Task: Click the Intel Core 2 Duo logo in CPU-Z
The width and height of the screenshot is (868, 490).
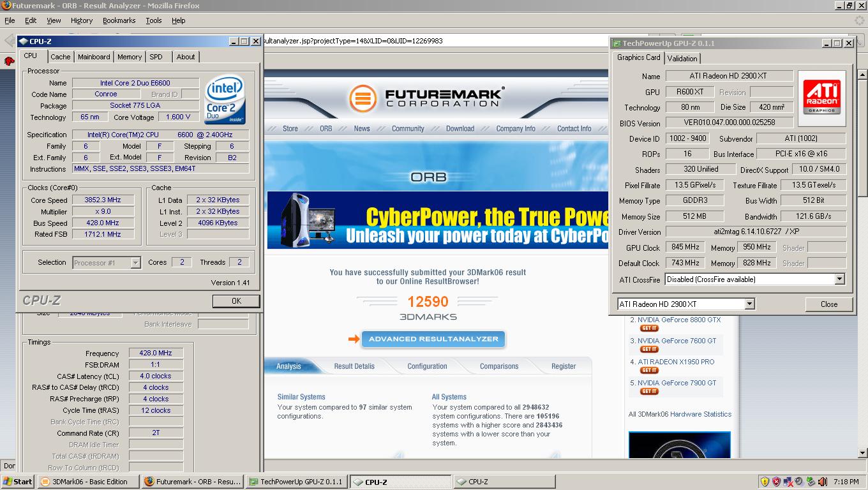Action: pyautogui.click(x=225, y=101)
